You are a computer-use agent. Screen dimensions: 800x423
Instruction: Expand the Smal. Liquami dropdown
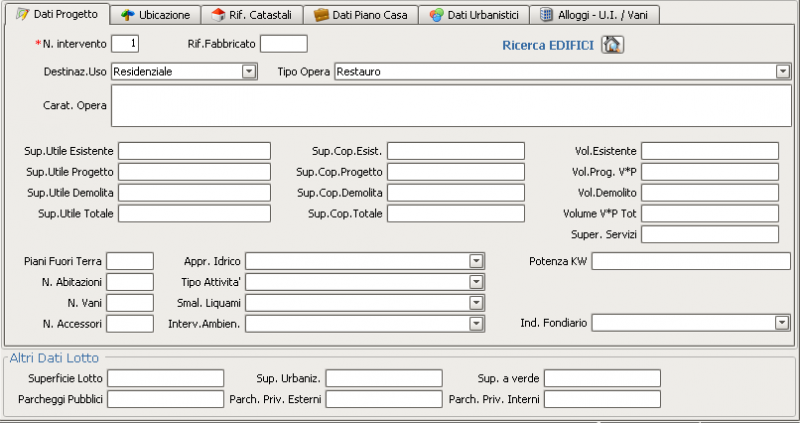[476, 302]
